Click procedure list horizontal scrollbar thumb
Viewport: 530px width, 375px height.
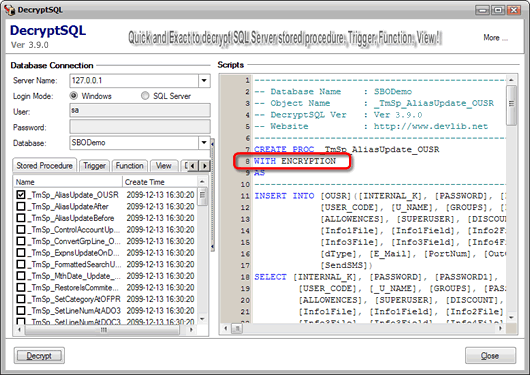(102, 330)
